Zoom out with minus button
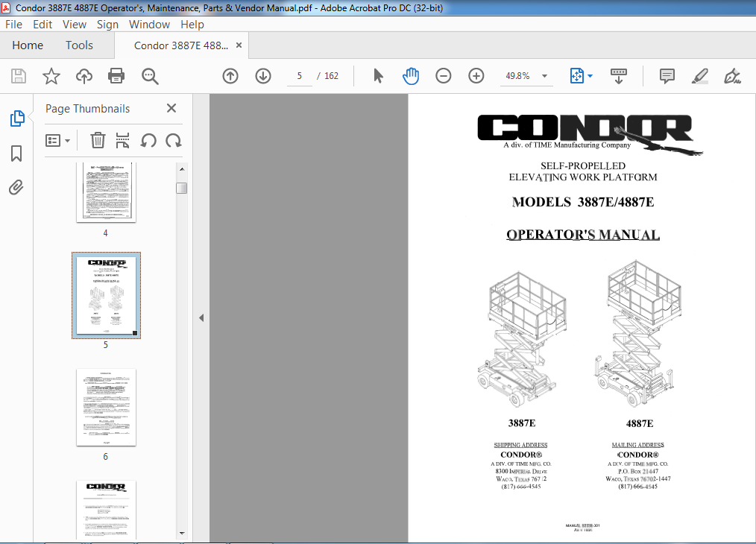This screenshot has height=544, width=756. pos(443,76)
